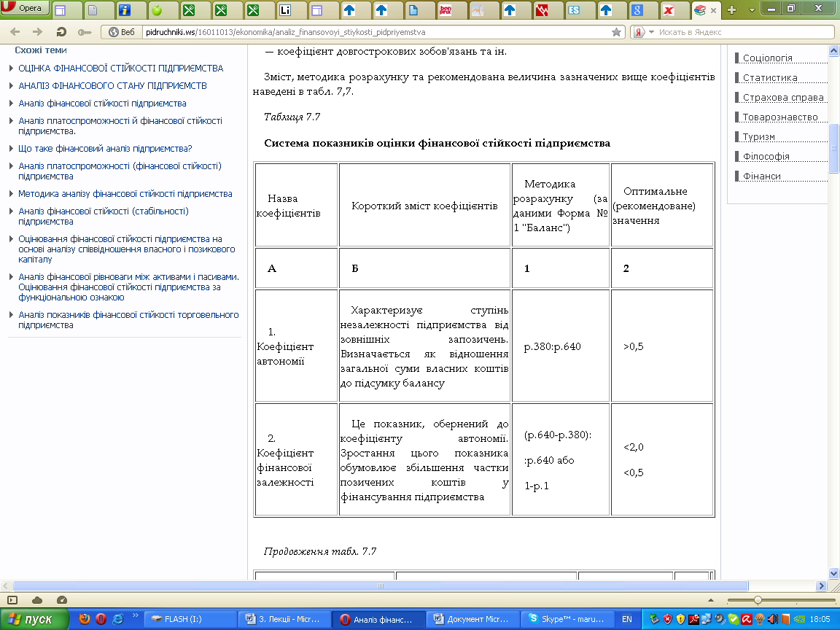Open the Windows пуск Start menu
The image size is (840, 630).
pos(35,619)
